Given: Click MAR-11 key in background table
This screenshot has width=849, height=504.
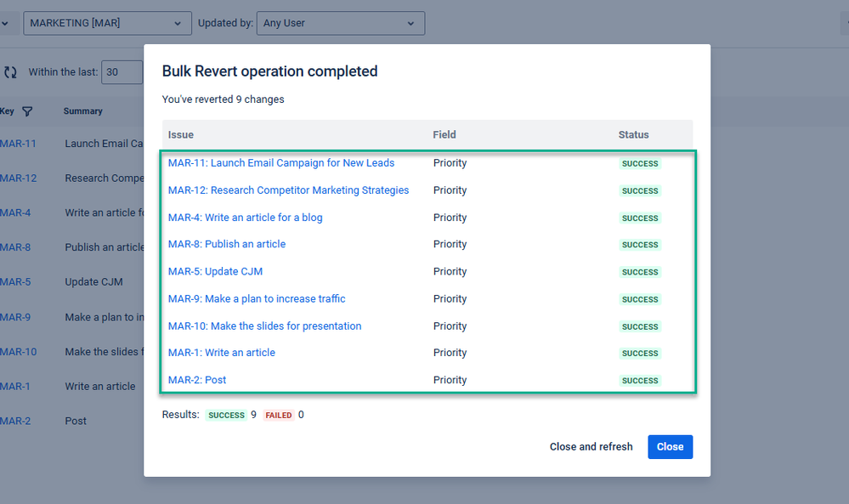Looking at the screenshot, I should [x=18, y=144].
